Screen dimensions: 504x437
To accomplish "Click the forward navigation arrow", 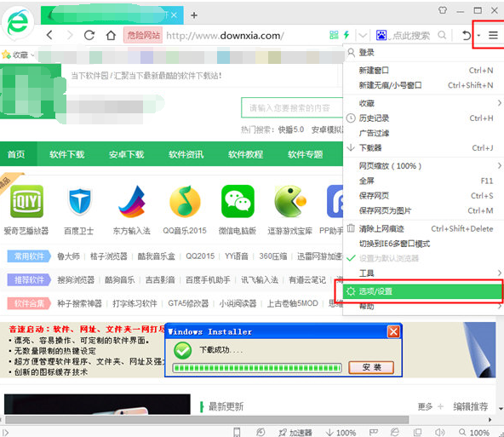I will [70, 35].
